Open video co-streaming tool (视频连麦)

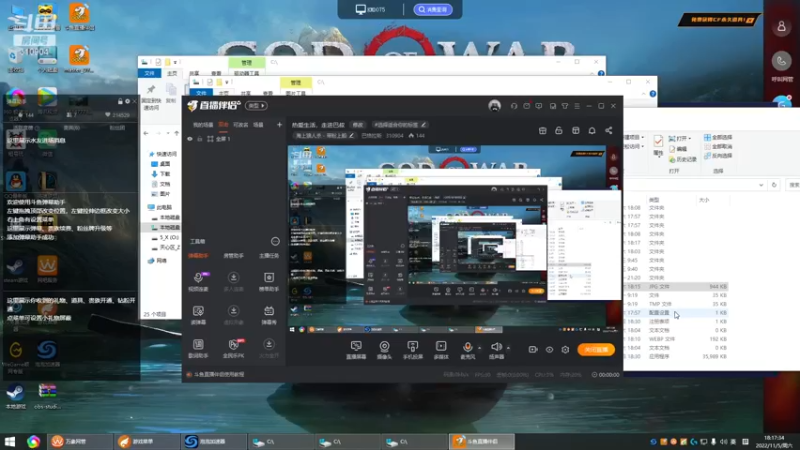[198, 281]
